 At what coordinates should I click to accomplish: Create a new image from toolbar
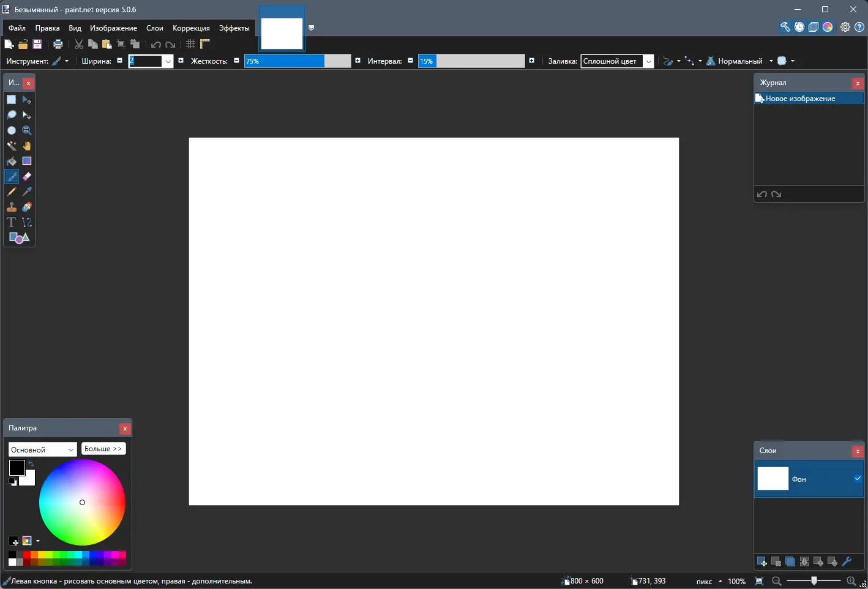[x=9, y=44]
